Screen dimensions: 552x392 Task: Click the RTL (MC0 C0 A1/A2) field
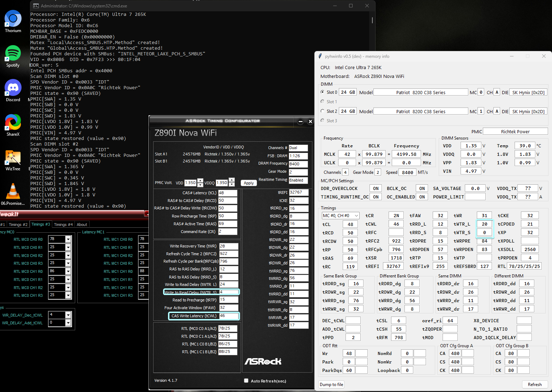[x=228, y=328]
